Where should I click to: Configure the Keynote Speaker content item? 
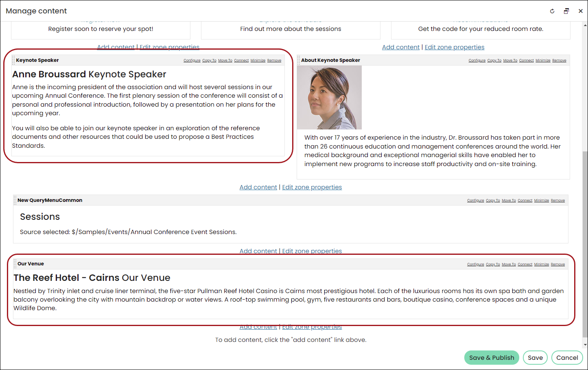pos(192,60)
